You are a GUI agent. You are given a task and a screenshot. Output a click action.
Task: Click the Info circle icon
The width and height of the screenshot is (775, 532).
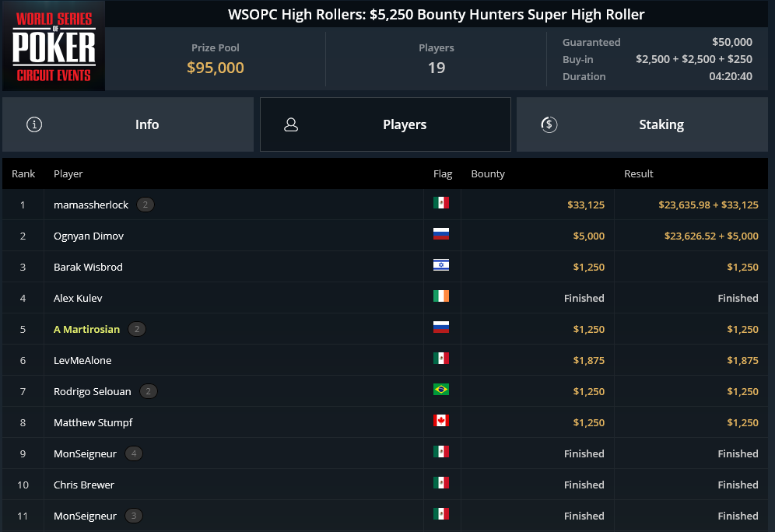pyautogui.click(x=34, y=124)
